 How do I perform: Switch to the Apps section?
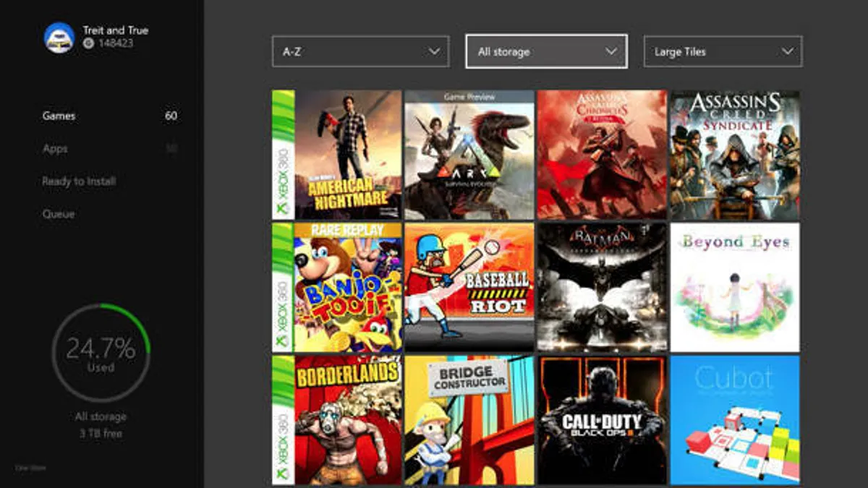(56, 148)
